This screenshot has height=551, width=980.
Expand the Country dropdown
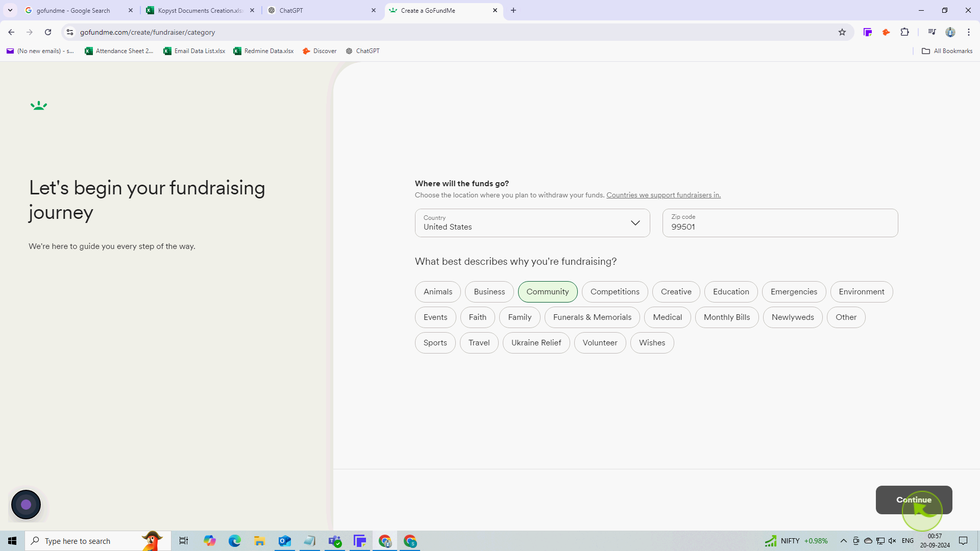click(x=532, y=223)
